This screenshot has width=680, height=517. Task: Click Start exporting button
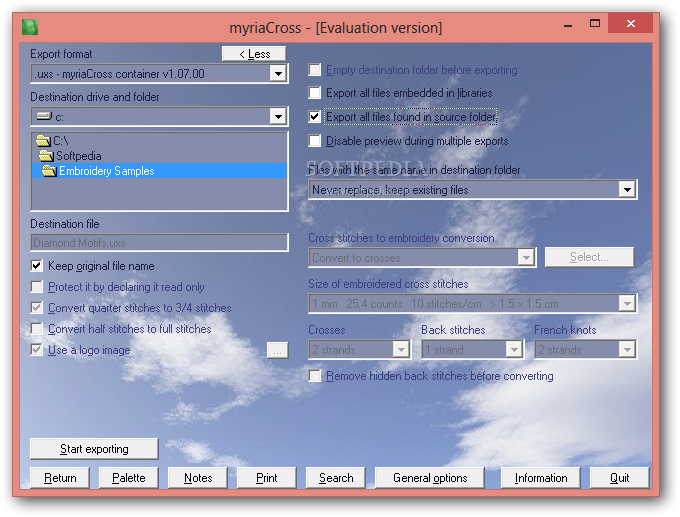pyautogui.click(x=94, y=448)
